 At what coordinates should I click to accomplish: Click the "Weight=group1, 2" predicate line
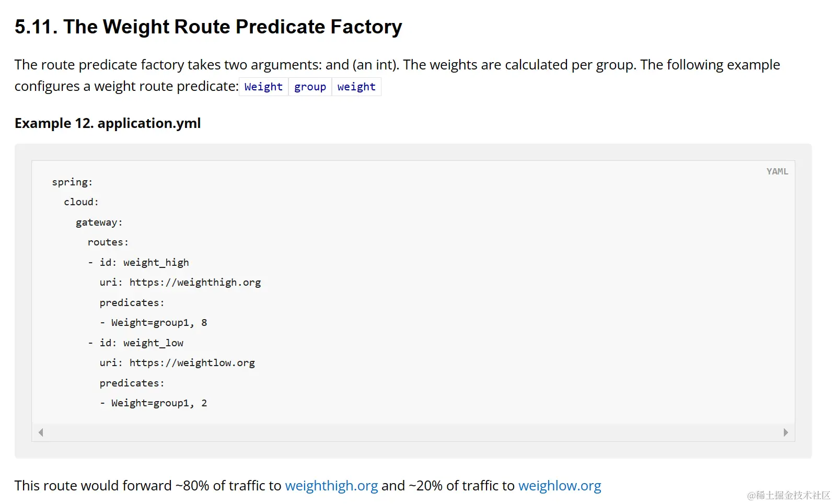159,403
